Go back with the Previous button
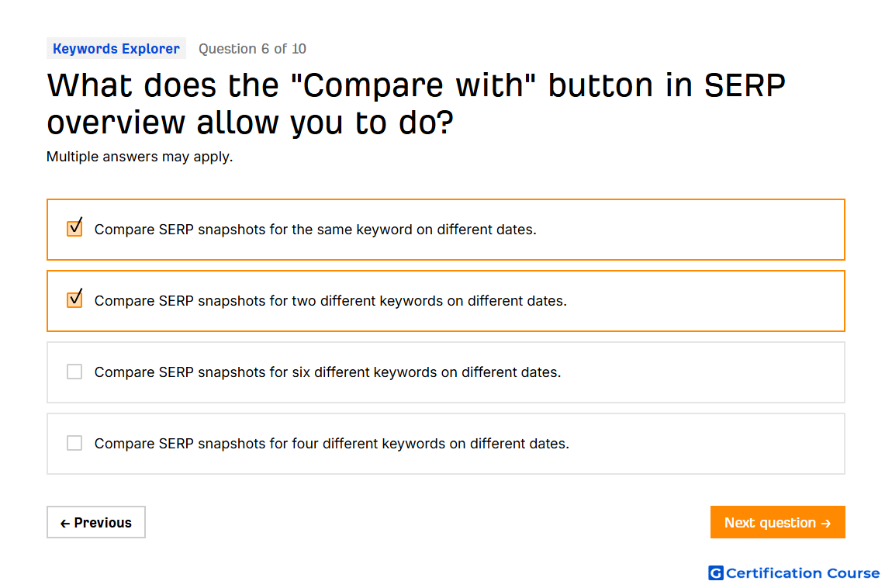This screenshot has width=892, height=588. [96, 522]
